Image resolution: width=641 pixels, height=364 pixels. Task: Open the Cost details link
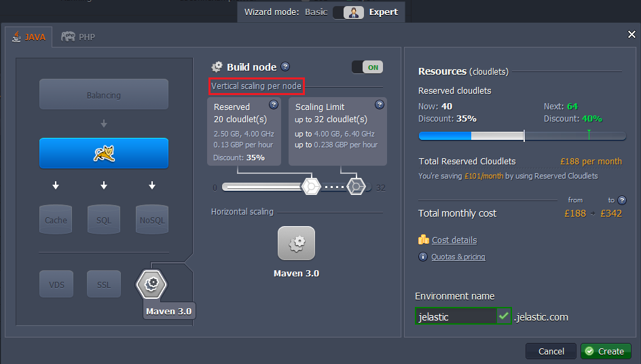pyautogui.click(x=454, y=240)
